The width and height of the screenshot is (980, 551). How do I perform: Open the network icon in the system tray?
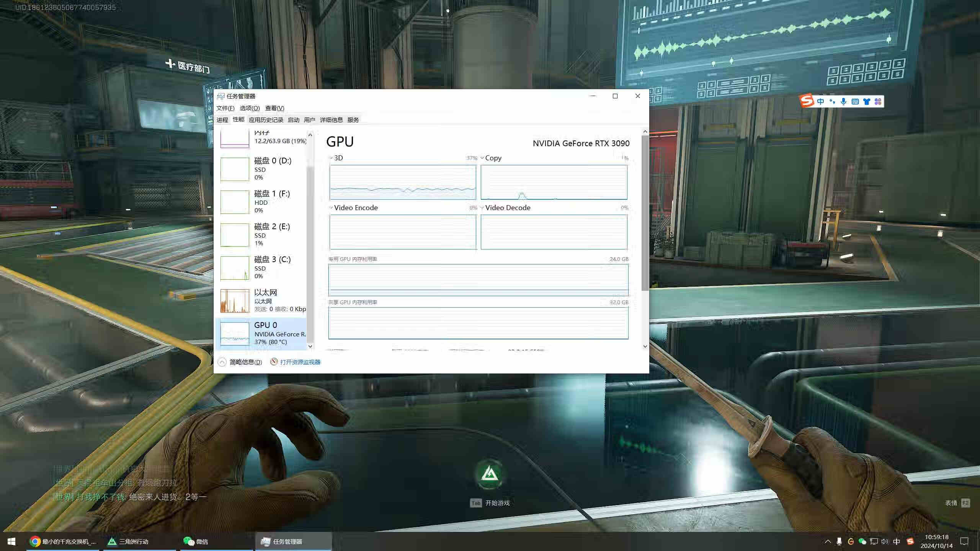[x=874, y=541]
